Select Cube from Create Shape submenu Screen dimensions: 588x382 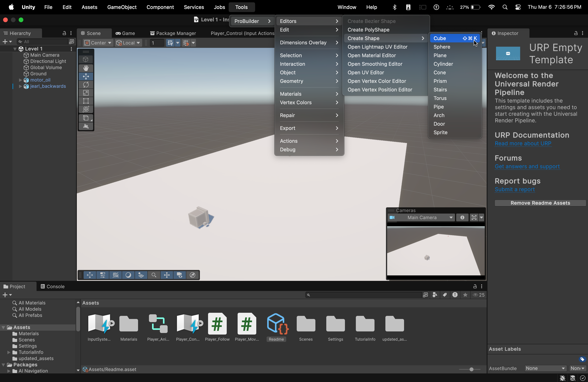click(455, 38)
